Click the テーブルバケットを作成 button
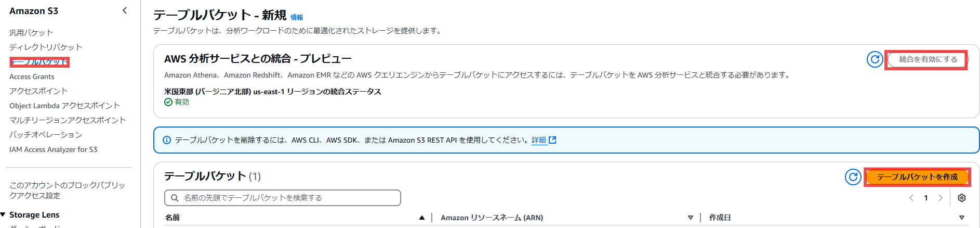The height and width of the screenshot is (228, 980). (917, 177)
